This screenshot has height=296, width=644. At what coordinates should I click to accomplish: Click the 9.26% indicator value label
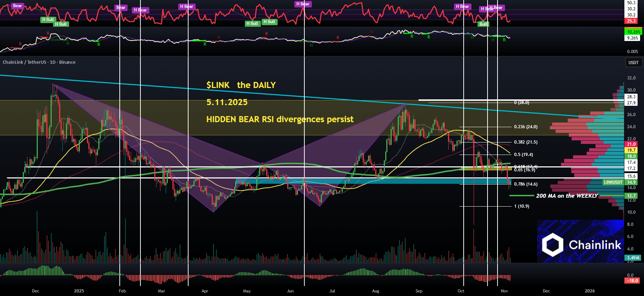[633, 38]
